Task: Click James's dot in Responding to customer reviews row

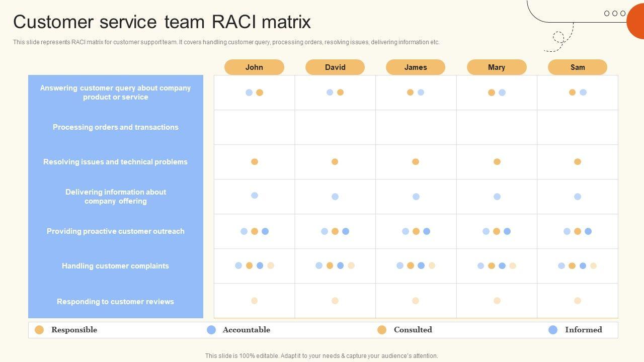Action: click(x=416, y=301)
